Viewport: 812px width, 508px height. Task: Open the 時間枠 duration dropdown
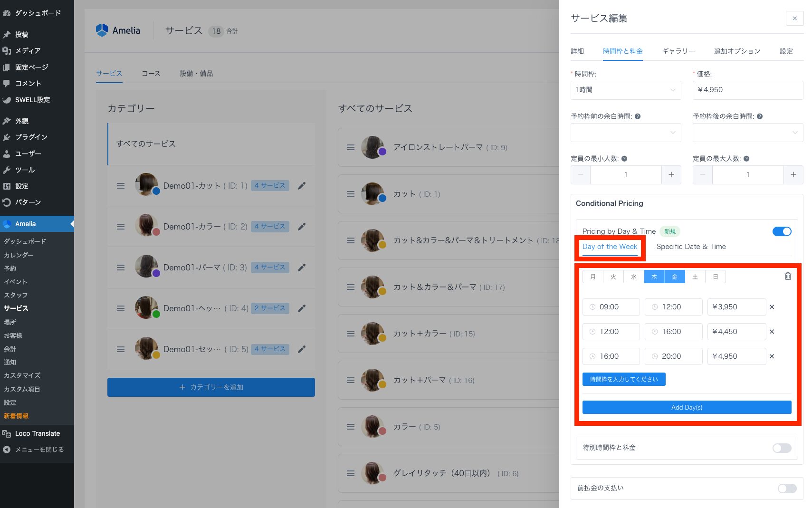[625, 90]
